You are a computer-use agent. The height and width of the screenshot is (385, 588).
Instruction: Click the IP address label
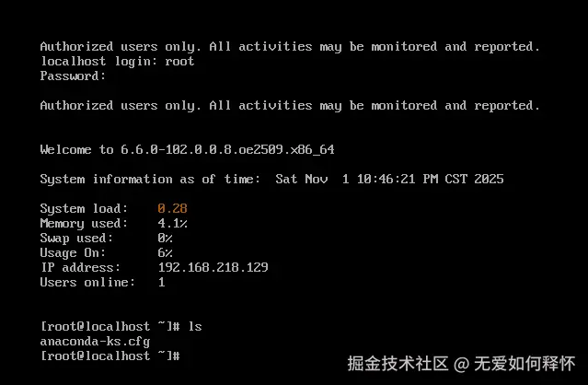click(x=81, y=267)
